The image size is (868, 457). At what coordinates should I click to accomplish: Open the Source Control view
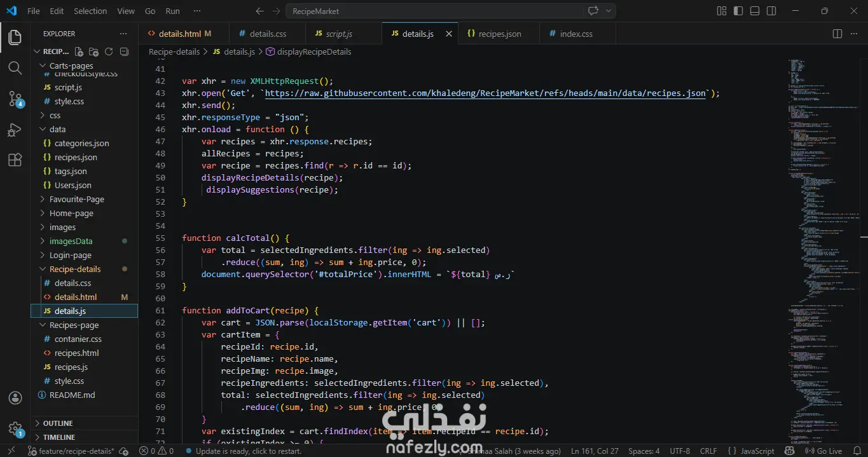click(15, 99)
